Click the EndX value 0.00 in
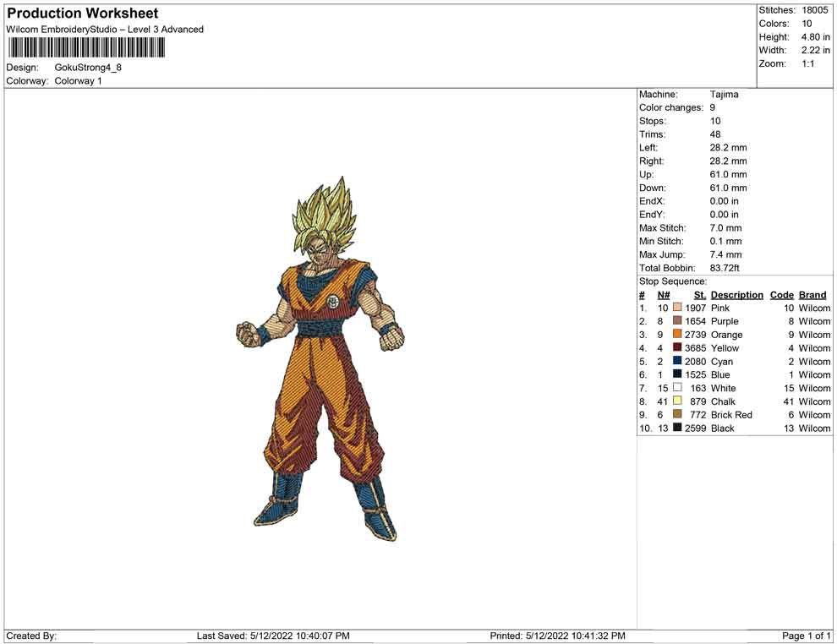 (724, 201)
